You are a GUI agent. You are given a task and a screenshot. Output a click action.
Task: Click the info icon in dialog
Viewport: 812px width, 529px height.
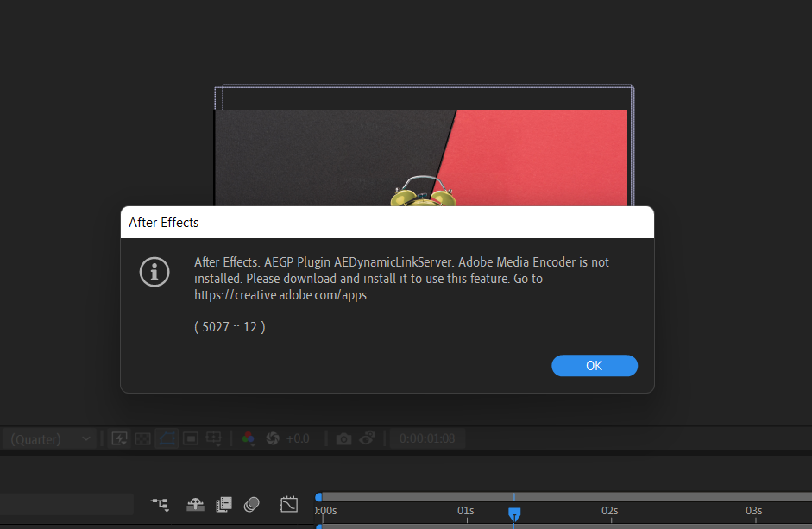tap(154, 272)
